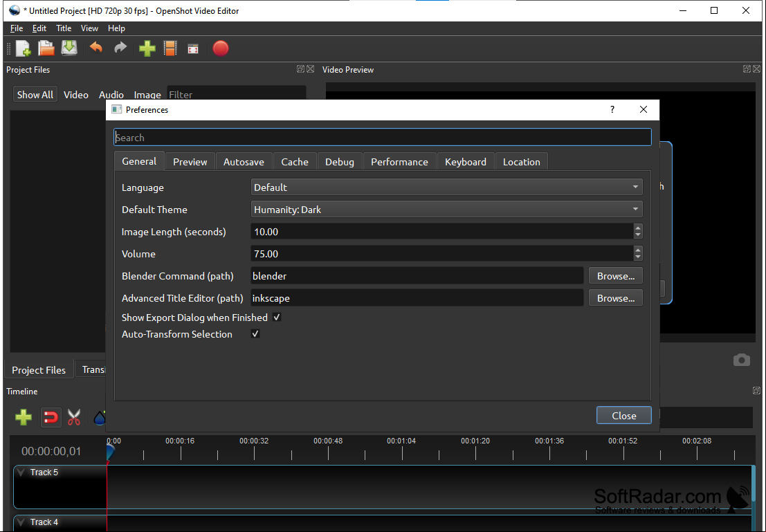This screenshot has height=532, width=766.
Task: Browse for the Blender Command path
Action: tap(616, 276)
